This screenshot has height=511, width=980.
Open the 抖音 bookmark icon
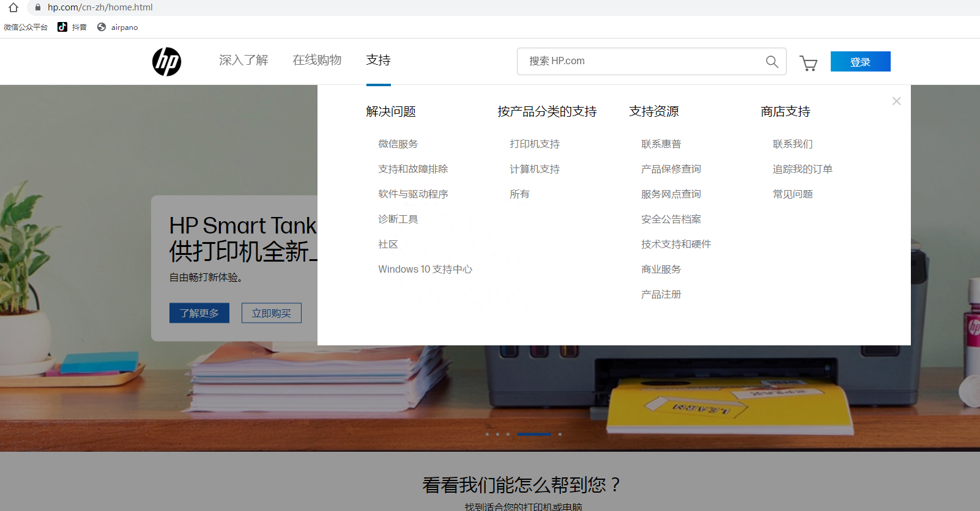(x=62, y=27)
